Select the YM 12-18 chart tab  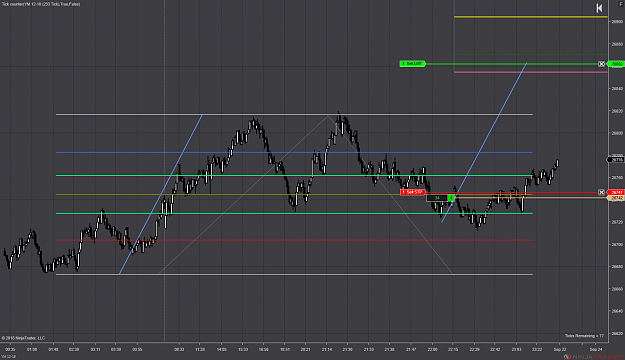(8, 356)
